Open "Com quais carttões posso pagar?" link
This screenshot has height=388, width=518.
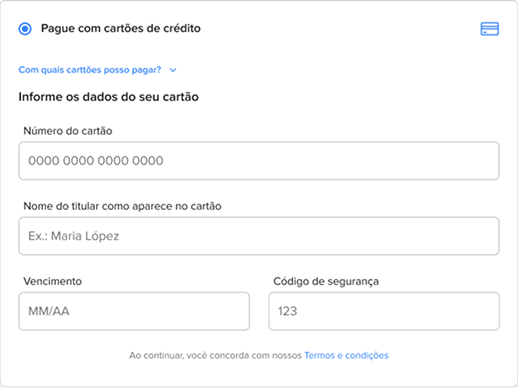coord(90,70)
